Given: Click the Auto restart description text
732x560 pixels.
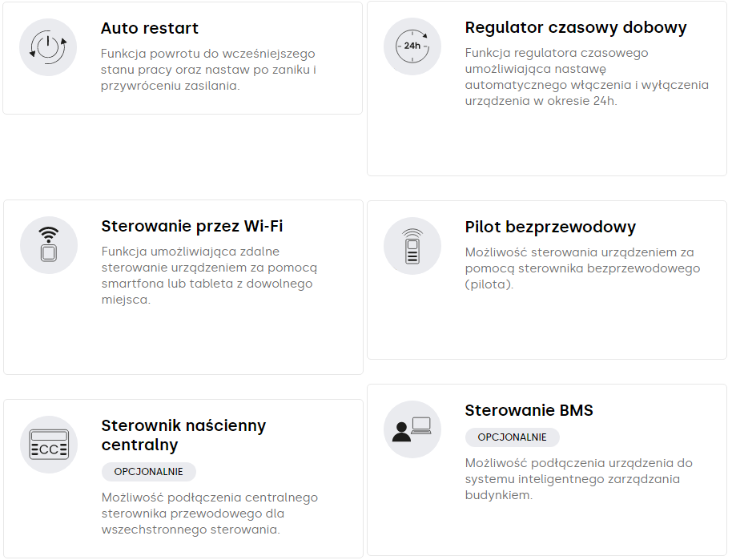Looking at the screenshot, I should pyautogui.click(x=209, y=70).
